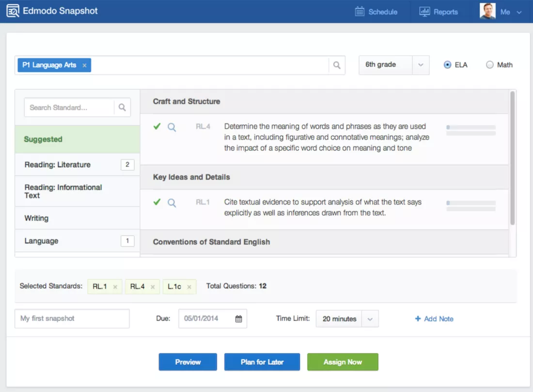The width and height of the screenshot is (533, 392).
Task: Click the Add Note link
Action: (434, 318)
